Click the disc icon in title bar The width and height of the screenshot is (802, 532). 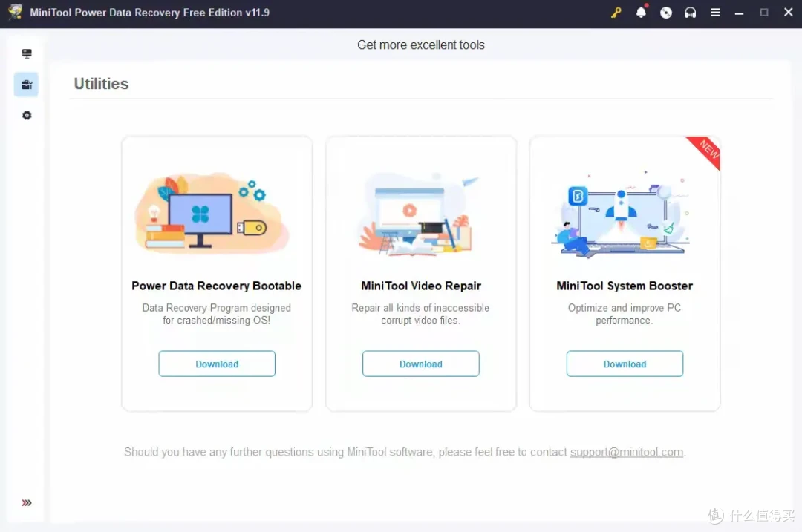[665, 13]
